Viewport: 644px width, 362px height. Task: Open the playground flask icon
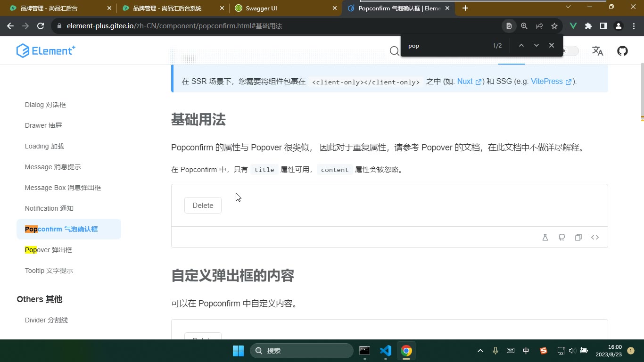pos(545,238)
